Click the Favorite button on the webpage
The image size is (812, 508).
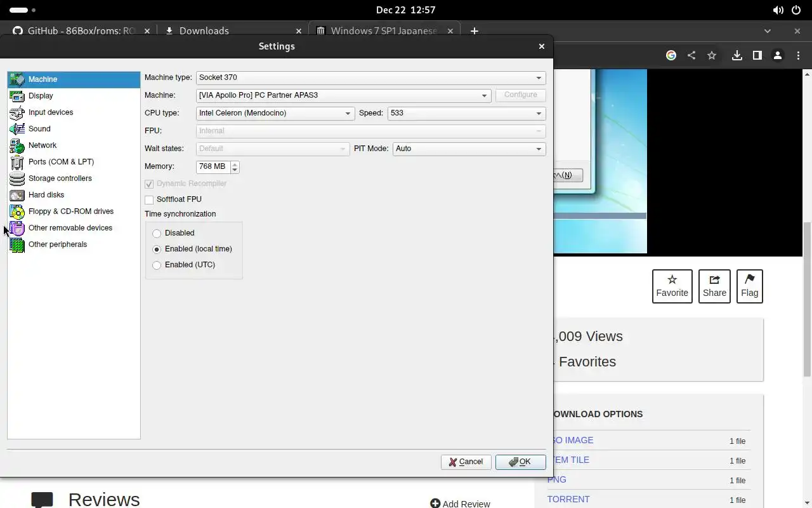tap(672, 286)
